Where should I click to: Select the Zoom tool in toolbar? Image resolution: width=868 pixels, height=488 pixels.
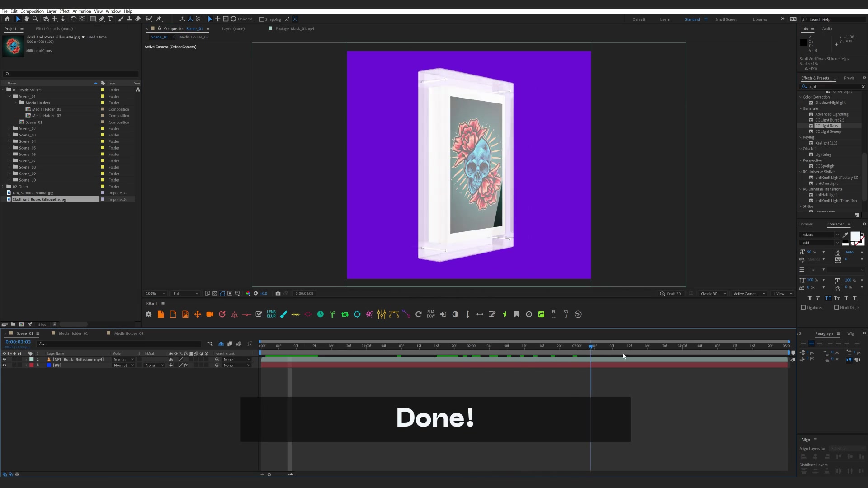(35, 19)
